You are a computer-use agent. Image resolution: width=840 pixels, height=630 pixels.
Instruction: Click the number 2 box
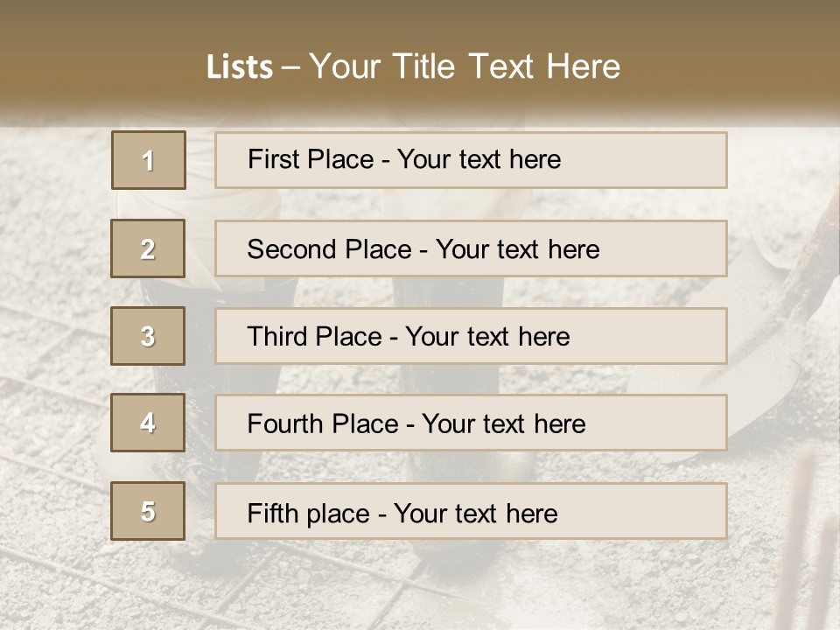click(x=148, y=248)
